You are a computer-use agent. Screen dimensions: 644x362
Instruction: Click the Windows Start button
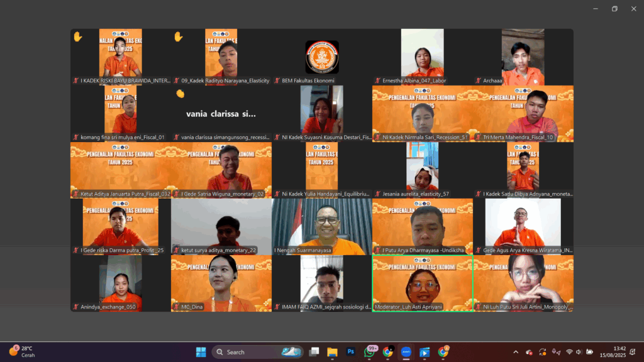[x=201, y=352]
